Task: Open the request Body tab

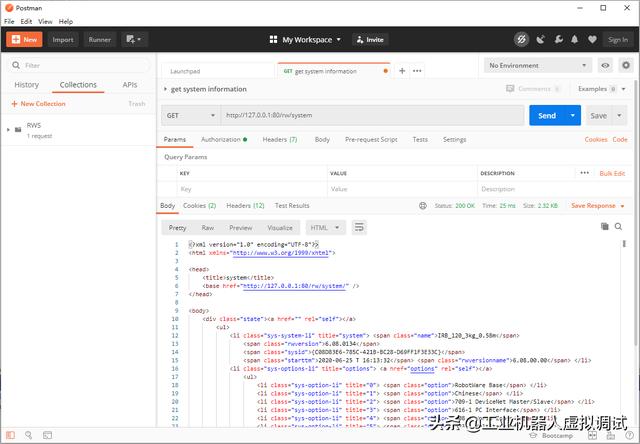Action: coord(322,139)
